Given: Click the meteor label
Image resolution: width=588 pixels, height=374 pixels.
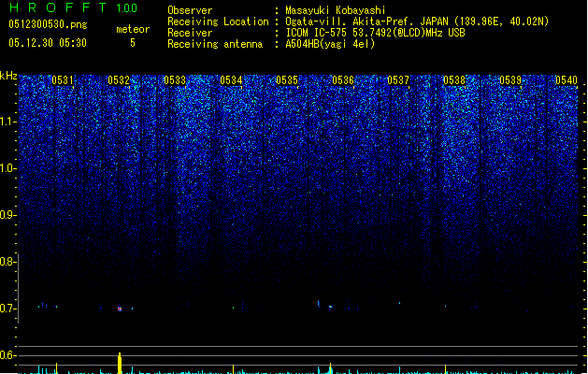Looking at the screenshot, I should pyautogui.click(x=133, y=29).
